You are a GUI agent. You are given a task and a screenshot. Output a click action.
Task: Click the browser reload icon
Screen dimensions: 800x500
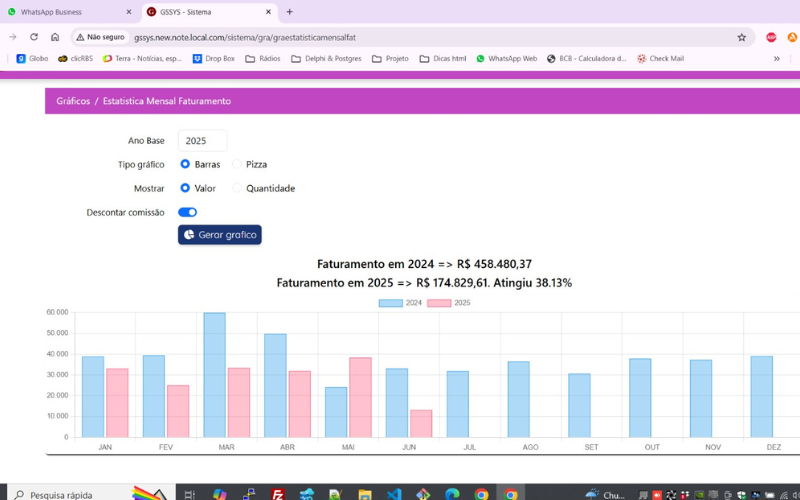click(x=33, y=37)
